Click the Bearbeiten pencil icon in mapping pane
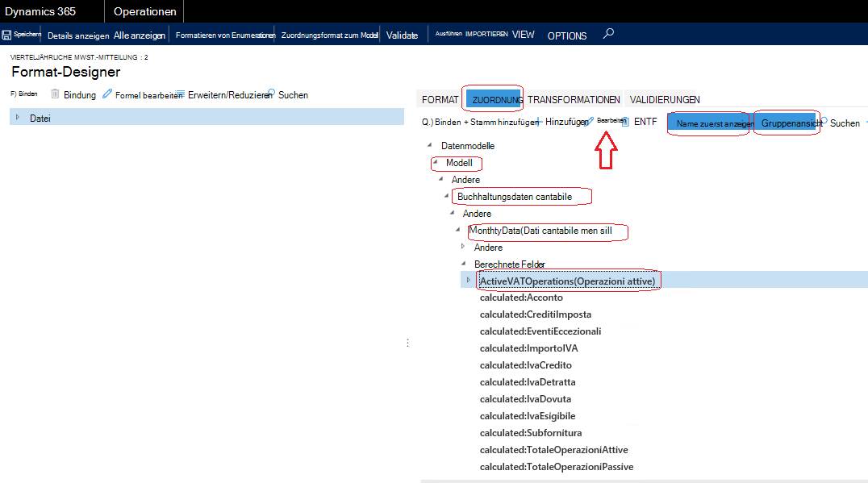 pyautogui.click(x=589, y=121)
